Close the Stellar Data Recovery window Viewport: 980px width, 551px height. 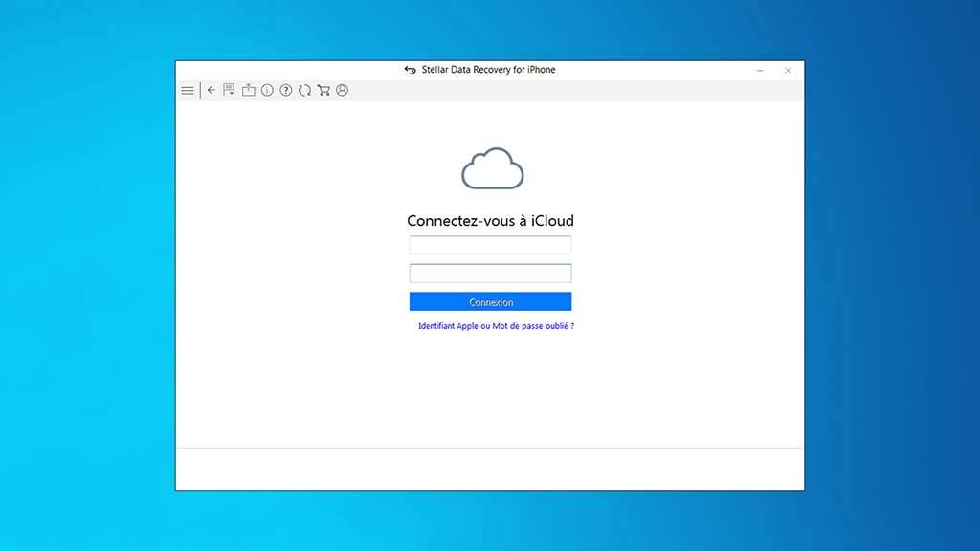tap(788, 71)
